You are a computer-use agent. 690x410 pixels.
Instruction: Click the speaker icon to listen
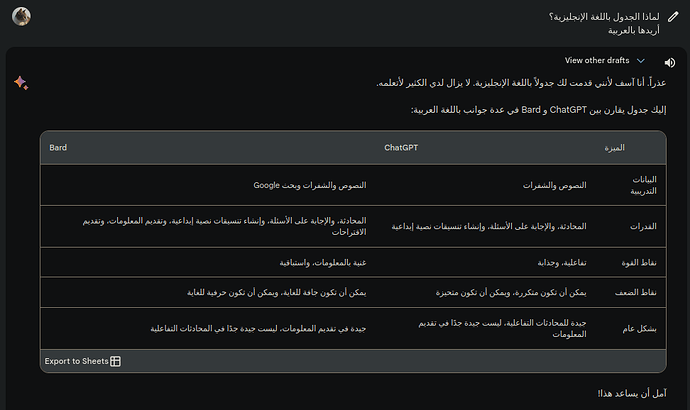point(669,62)
